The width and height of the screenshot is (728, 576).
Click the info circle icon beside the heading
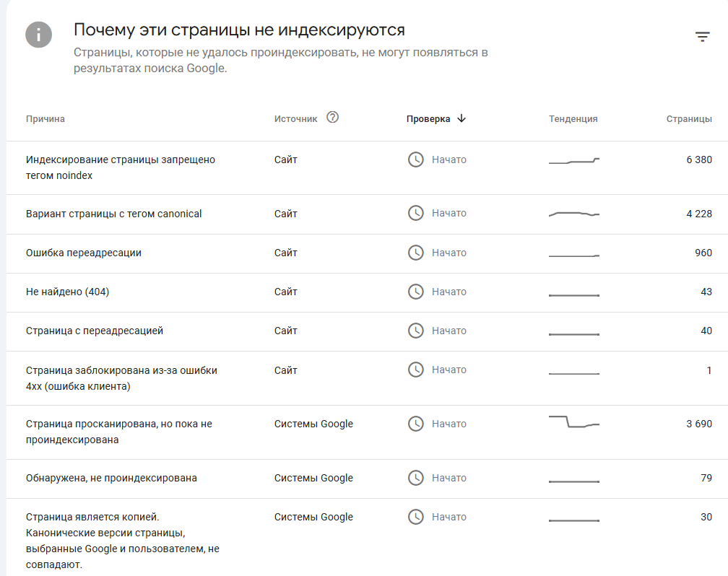[38, 35]
